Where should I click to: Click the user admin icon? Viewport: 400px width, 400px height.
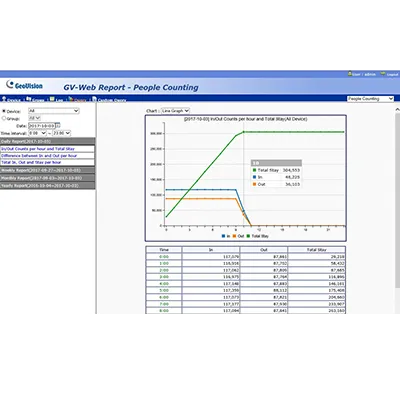point(350,74)
